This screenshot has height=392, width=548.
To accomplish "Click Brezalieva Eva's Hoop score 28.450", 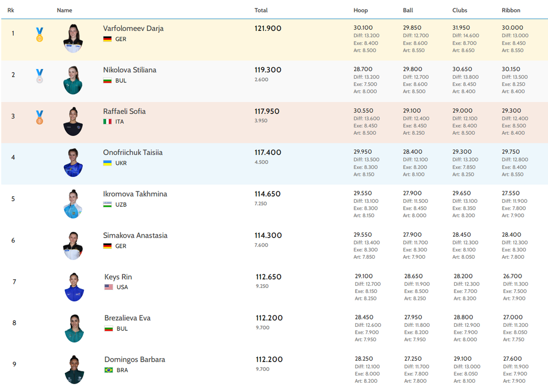I will pos(364,318).
